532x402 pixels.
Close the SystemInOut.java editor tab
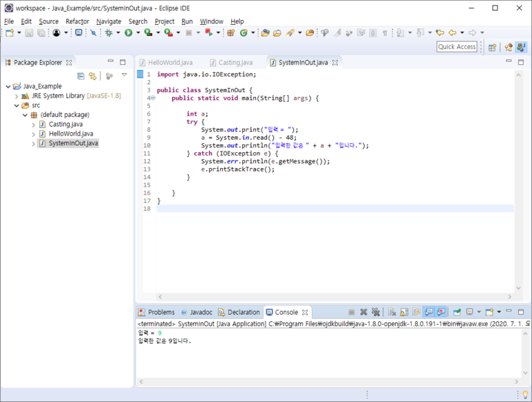coord(335,63)
